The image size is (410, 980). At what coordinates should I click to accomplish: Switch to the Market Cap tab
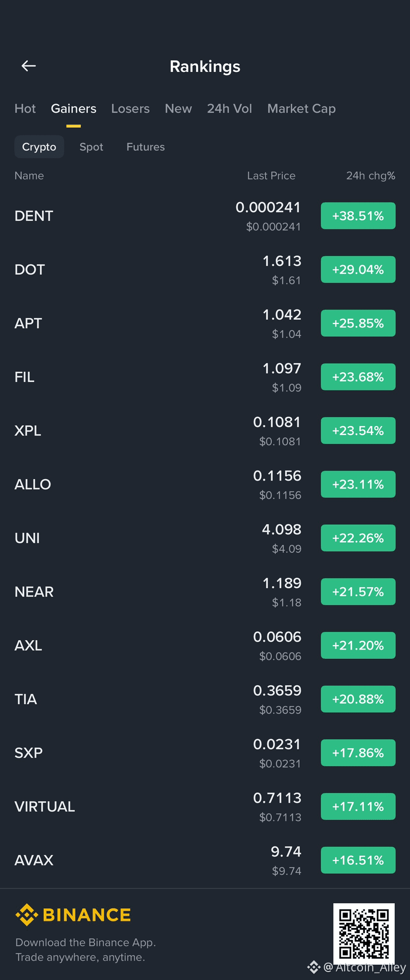(x=302, y=109)
